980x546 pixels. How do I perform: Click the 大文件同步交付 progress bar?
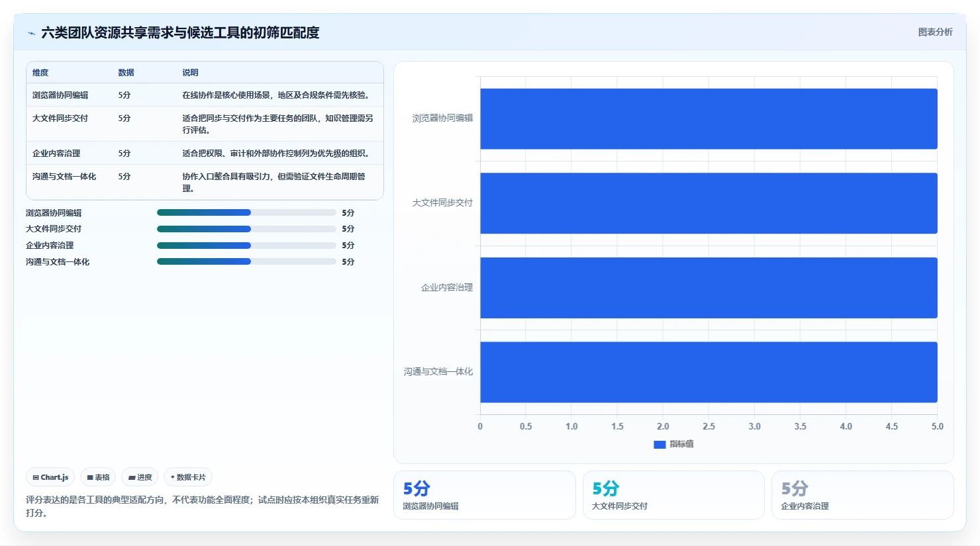[246, 229]
